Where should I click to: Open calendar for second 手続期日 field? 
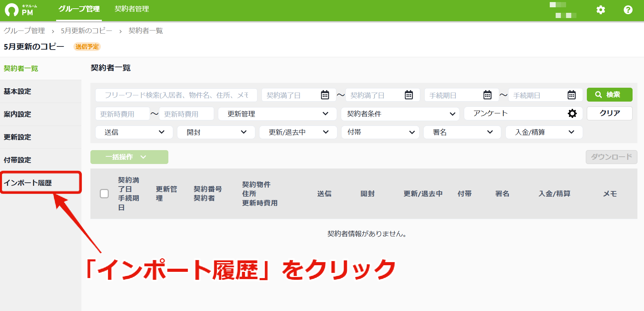pos(572,95)
